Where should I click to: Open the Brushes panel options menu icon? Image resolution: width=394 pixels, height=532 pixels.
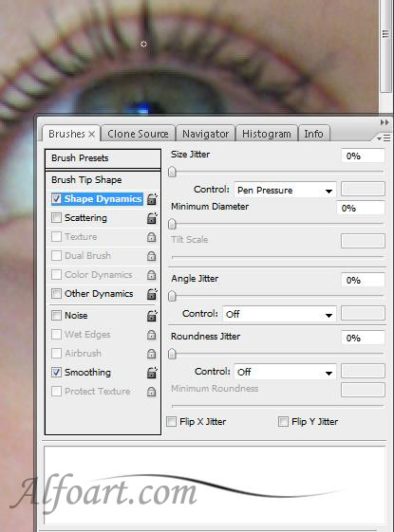[x=384, y=138]
